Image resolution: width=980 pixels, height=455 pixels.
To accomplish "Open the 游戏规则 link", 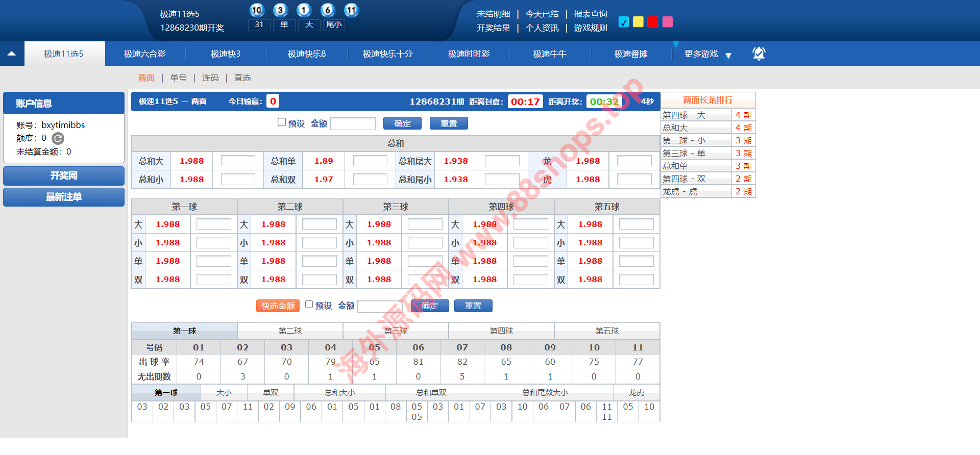I will pos(591,28).
